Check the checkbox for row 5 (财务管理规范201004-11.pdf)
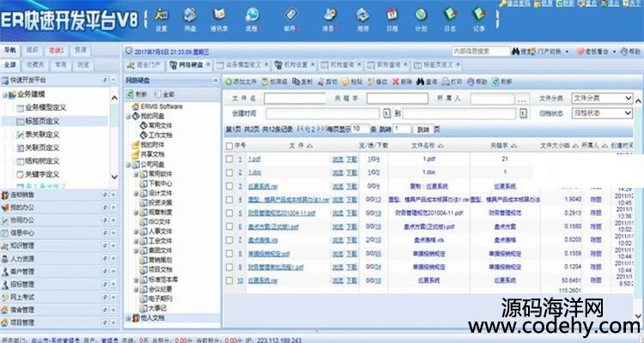 pyautogui.click(x=229, y=213)
